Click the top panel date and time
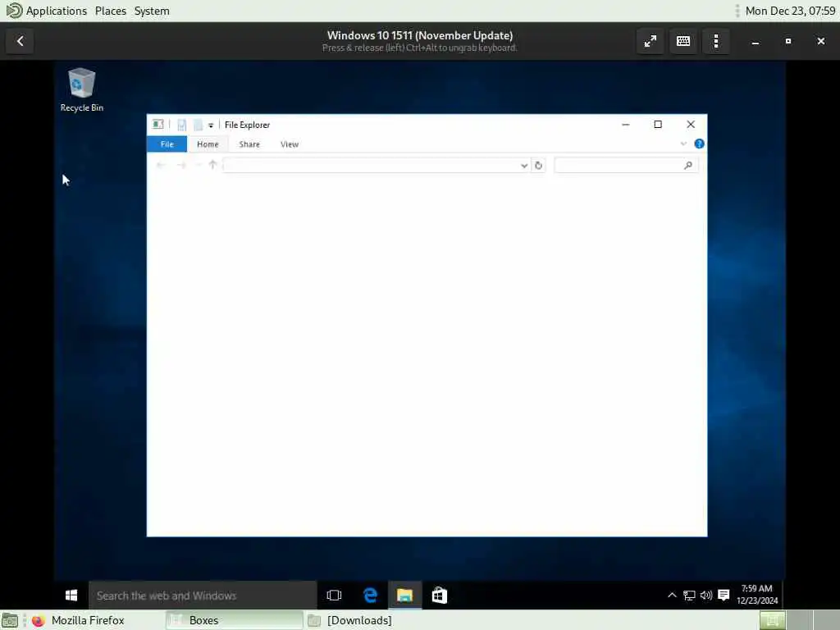The image size is (840, 630). 790,11
